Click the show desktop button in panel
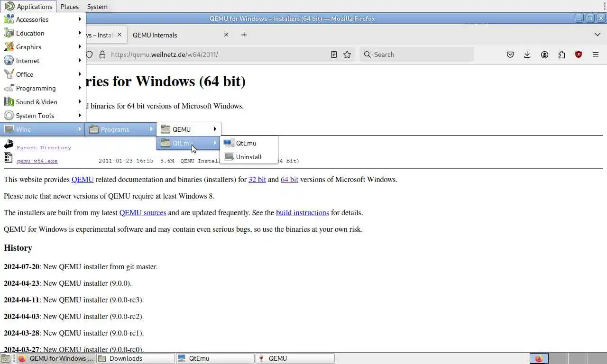The image size is (607, 364). [5, 358]
